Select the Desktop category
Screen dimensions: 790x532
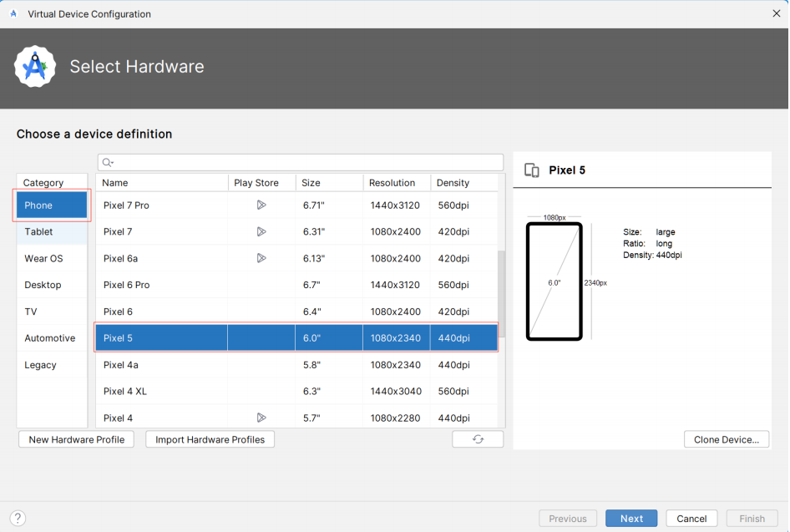coord(52,285)
